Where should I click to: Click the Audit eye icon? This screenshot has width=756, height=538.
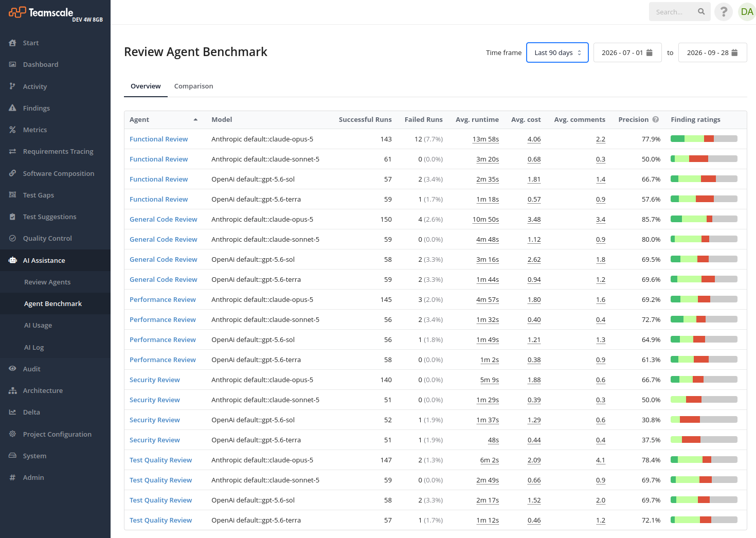click(x=12, y=369)
